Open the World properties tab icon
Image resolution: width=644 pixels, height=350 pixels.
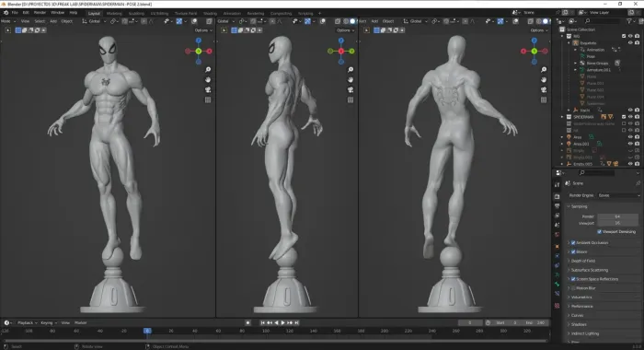[557, 235]
